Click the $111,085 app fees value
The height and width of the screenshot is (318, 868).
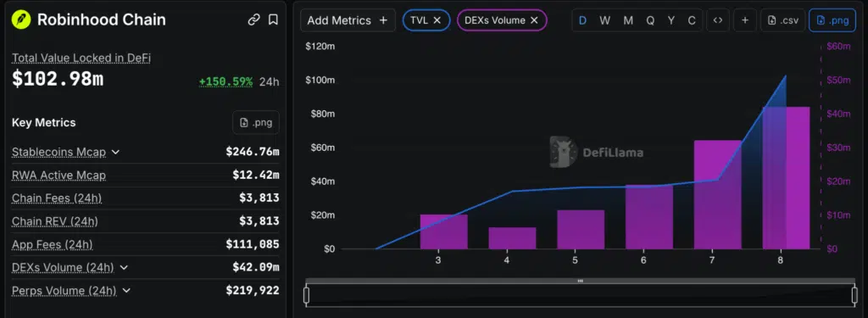point(253,244)
